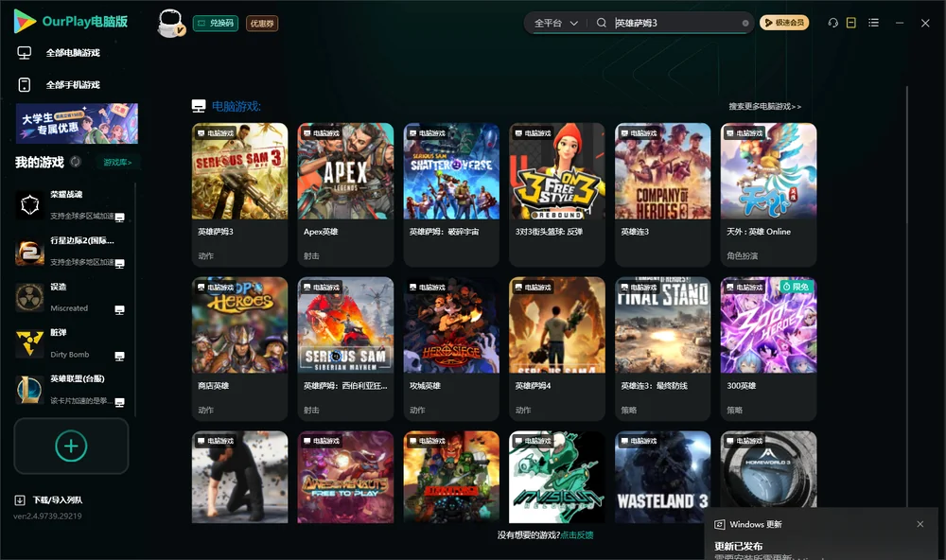Viewport: 946px width, 560px height.
Task: Click the PC icon beside 荣耀战魂
Action: click(x=119, y=218)
